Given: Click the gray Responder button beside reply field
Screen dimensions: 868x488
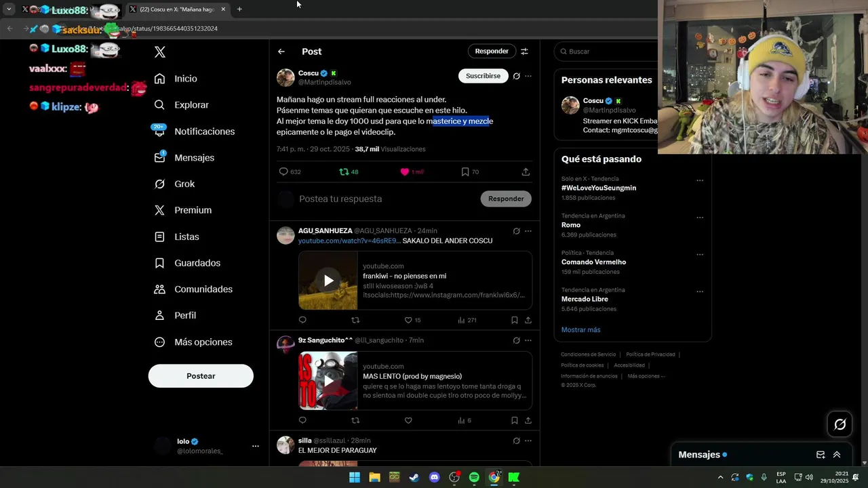Looking at the screenshot, I should click(x=506, y=199).
